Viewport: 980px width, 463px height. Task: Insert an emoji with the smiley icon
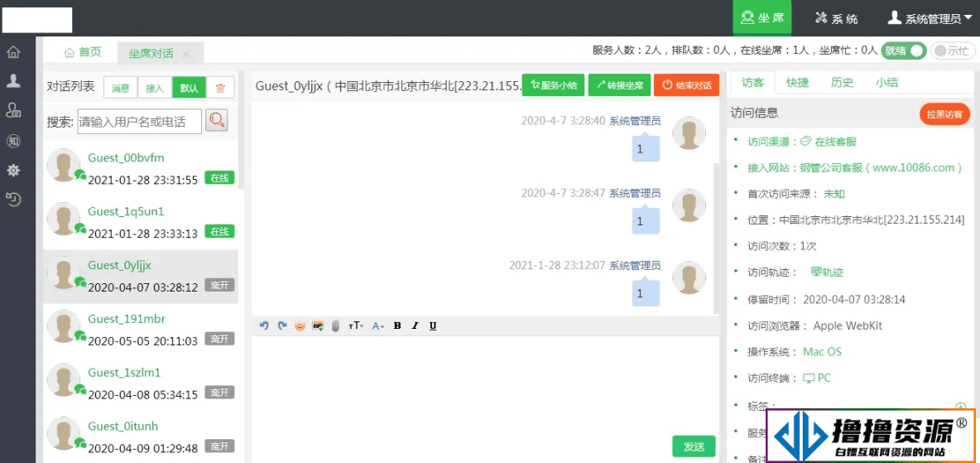tap(300, 326)
